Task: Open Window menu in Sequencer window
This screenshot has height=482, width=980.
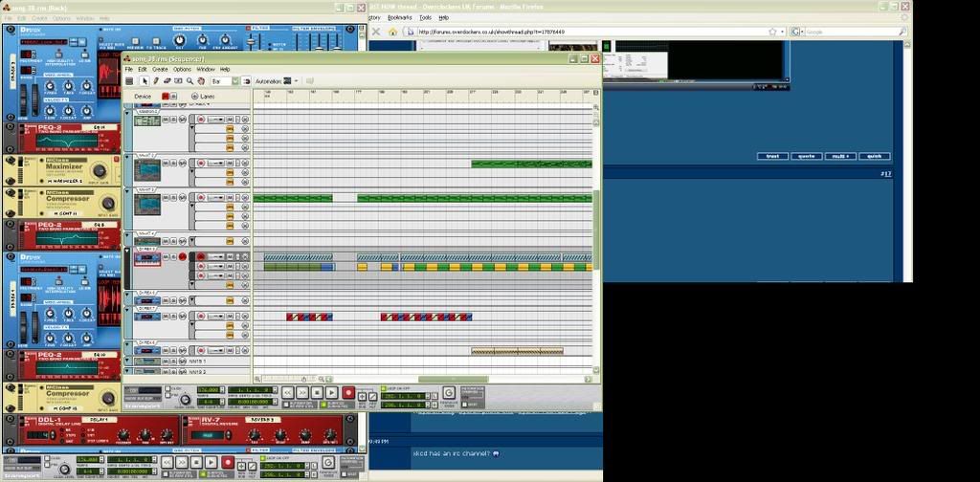Action: [206, 69]
